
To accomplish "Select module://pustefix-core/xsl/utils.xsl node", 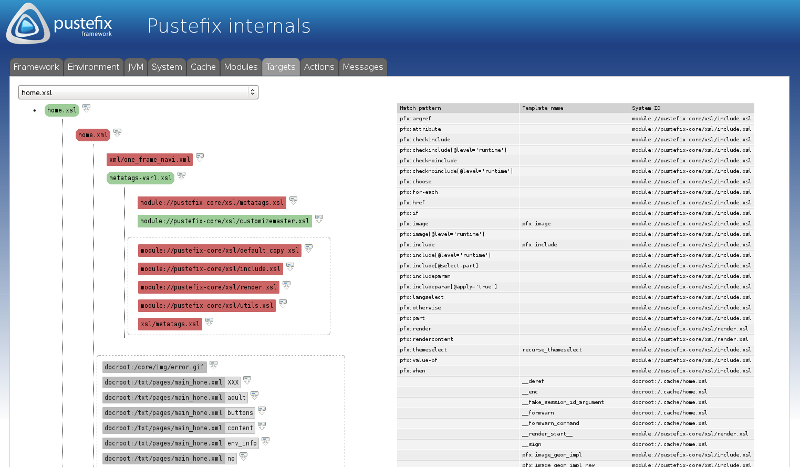I will 207,306.
